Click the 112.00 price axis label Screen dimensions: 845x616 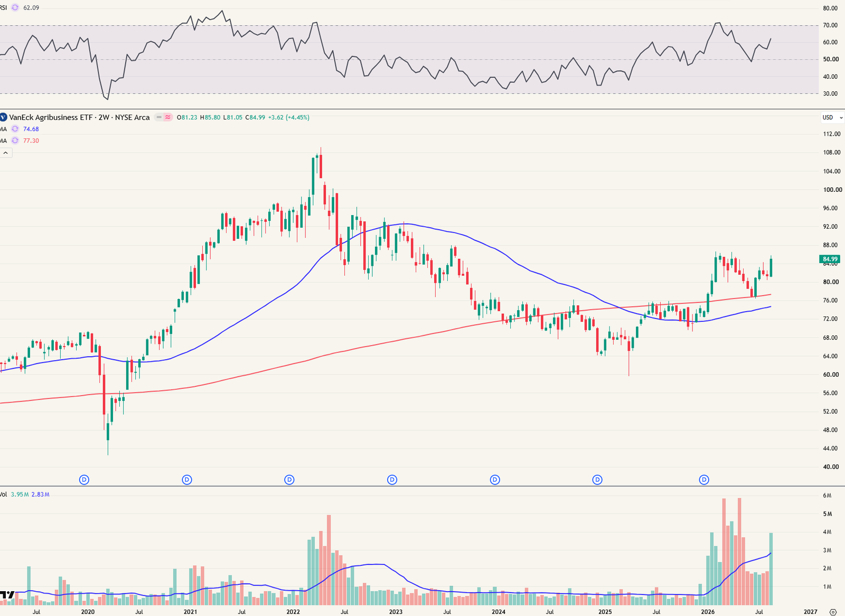click(832, 134)
